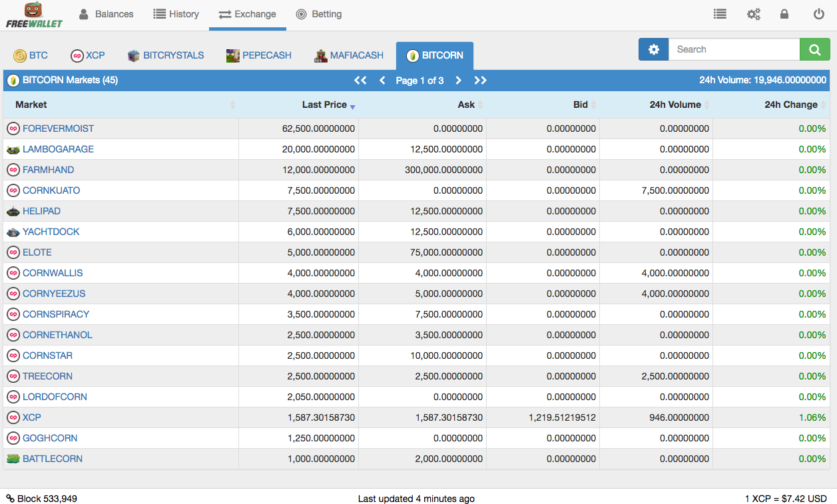Viewport: 837px width, 504px height.
Task: Click the blue gear market settings button
Action: pyautogui.click(x=653, y=49)
